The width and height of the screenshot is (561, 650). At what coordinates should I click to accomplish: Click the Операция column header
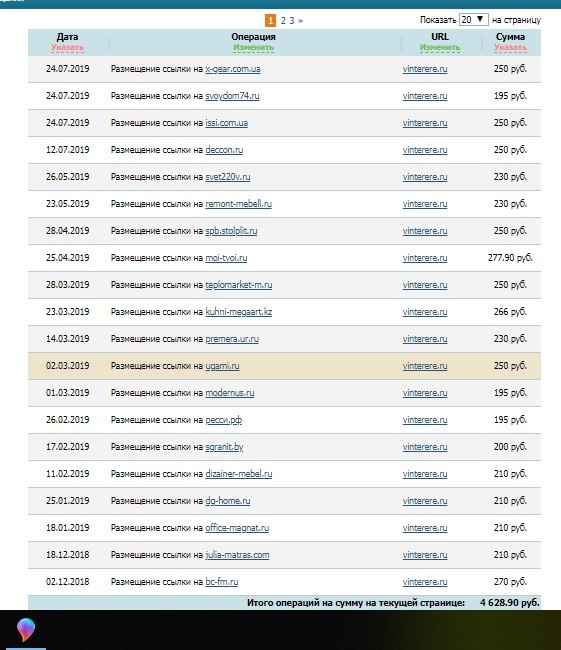[x=253, y=36]
